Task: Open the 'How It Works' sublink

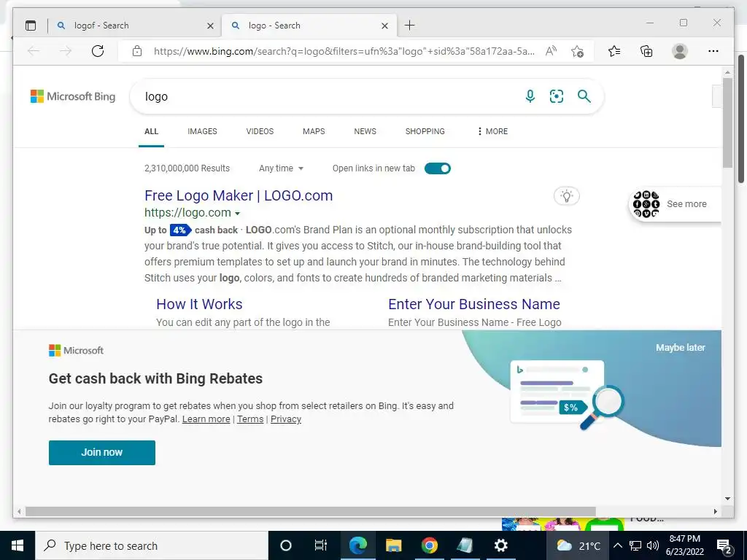Action: (199, 304)
